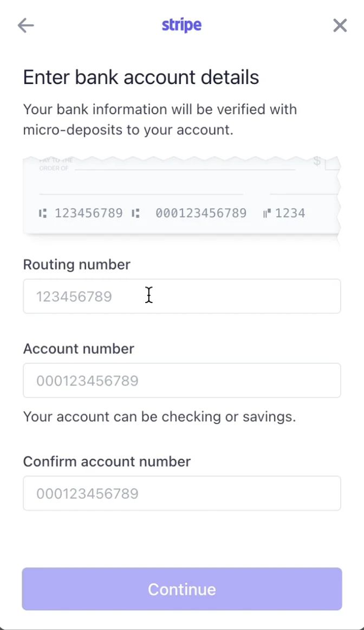Click the Stripe logo
Screen dimensions: 364x630
tap(181, 25)
